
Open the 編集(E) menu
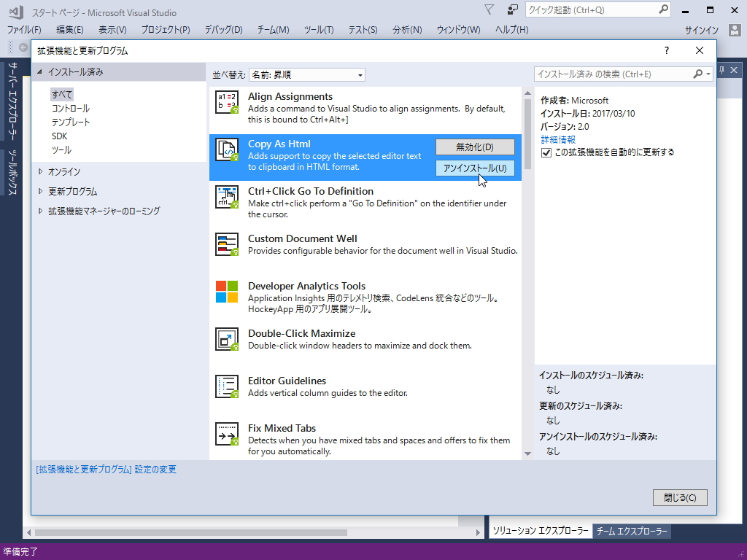click(x=69, y=30)
